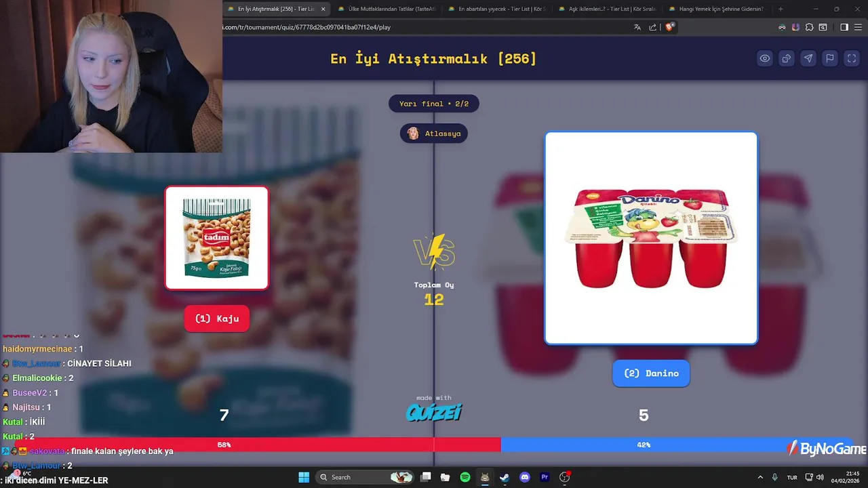Close the 'En İyi Atıştırmalık' browser tab
The height and width of the screenshot is (488, 868).
323,9
